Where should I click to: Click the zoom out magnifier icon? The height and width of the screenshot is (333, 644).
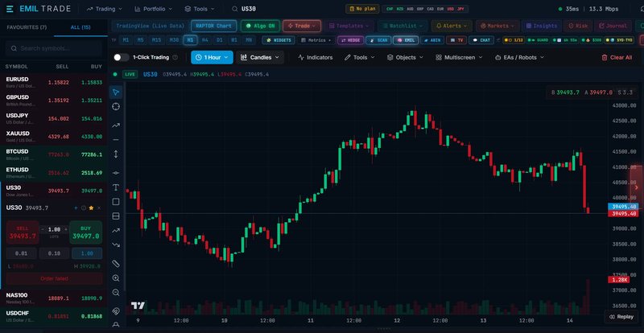(x=116, y=293)
